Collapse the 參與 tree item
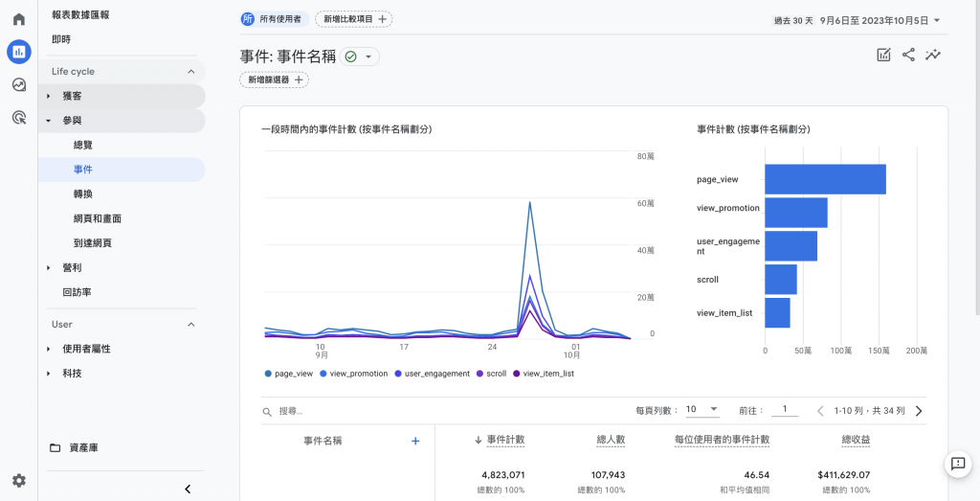 [x=49, y=121]
